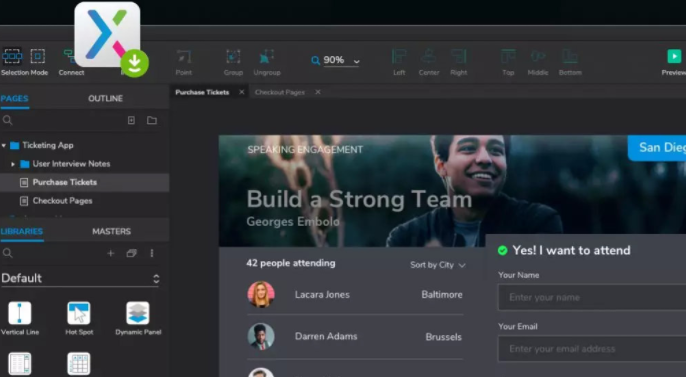
Task: Add a new folder in Pages panel
Action: (152, 120)
